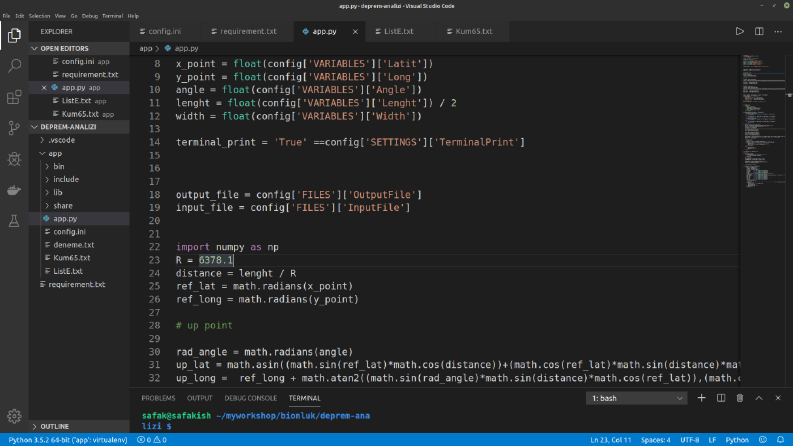Screen dimensions: 793x446
Task: Open deneme.txt in file explorer
Action: click(x=79, y=245)
